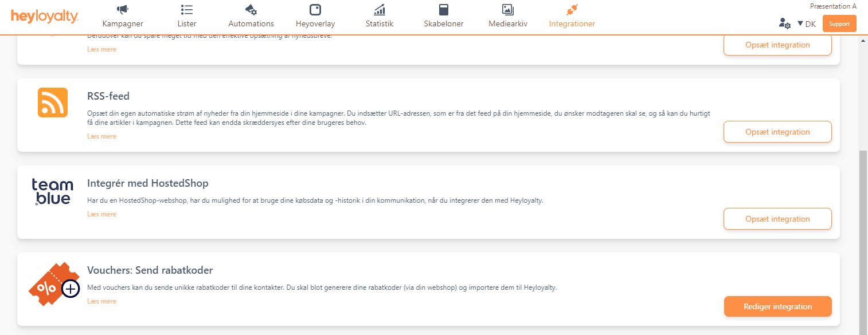Click the Automations gears icon
868x335 pixels.
coord(251,9)
